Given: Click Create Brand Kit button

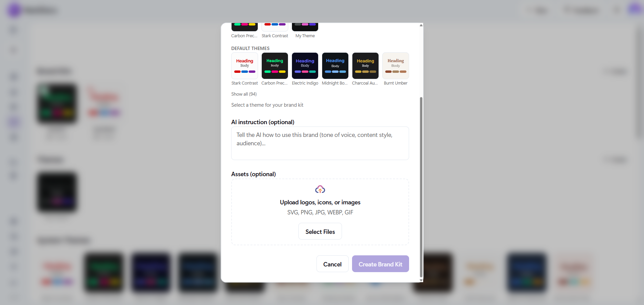Looking at the screenshot, I should [380, 264].
